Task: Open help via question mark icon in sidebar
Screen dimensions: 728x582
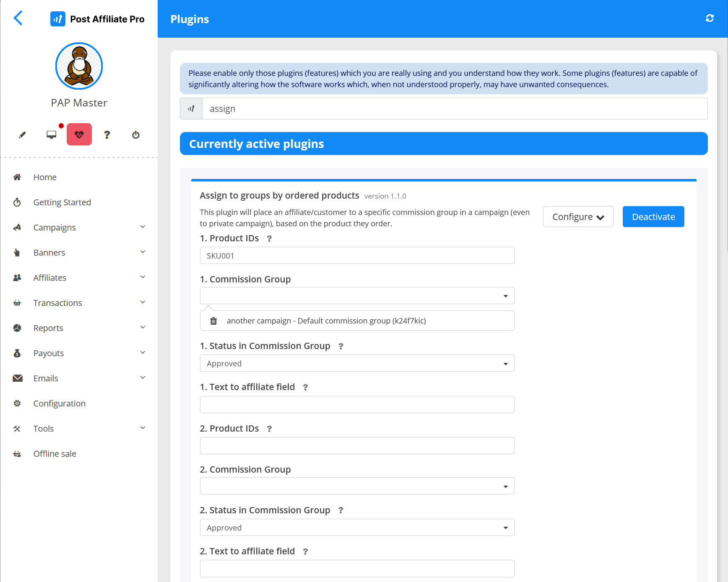Action: 107,135
